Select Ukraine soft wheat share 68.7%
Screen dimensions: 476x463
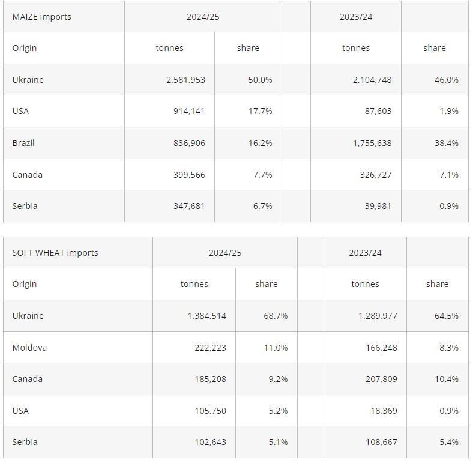(276, 316)
